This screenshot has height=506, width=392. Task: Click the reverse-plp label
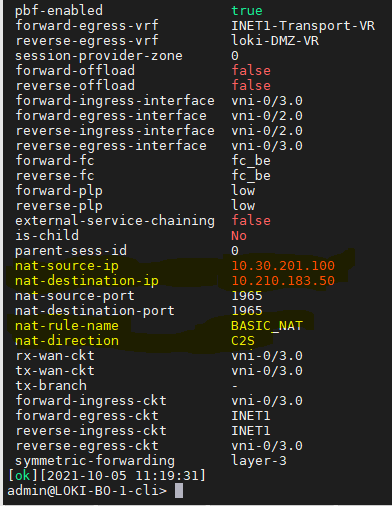point(59,206)
